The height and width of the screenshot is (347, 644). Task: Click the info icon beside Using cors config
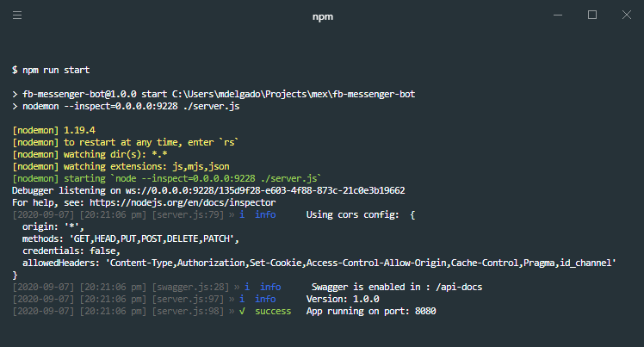(x=242, y=214)
